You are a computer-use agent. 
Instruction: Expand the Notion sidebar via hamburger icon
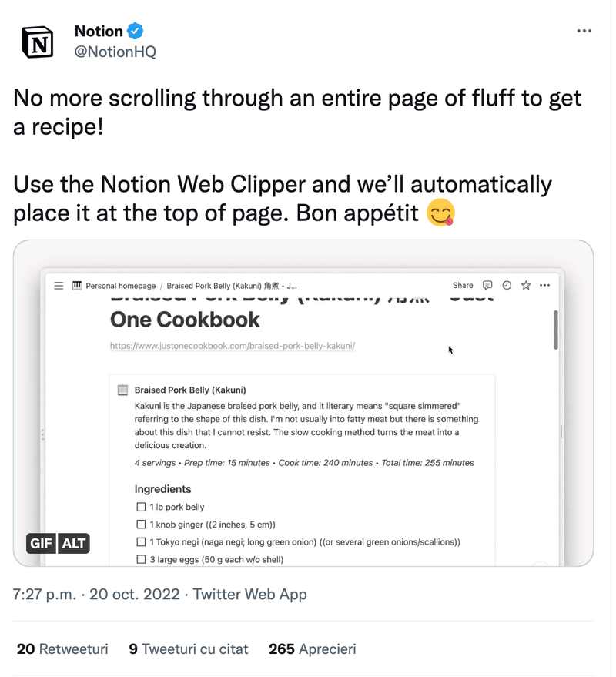(x=59, y=285)
